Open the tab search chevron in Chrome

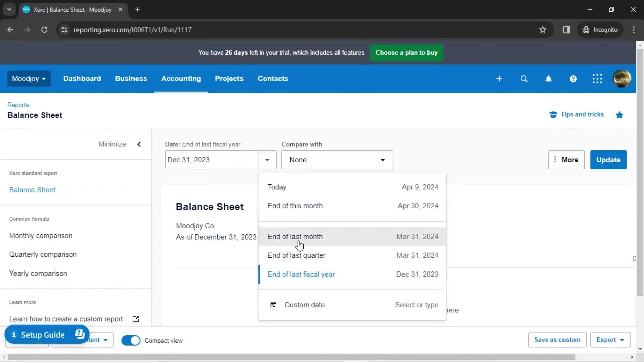point(9,10)
